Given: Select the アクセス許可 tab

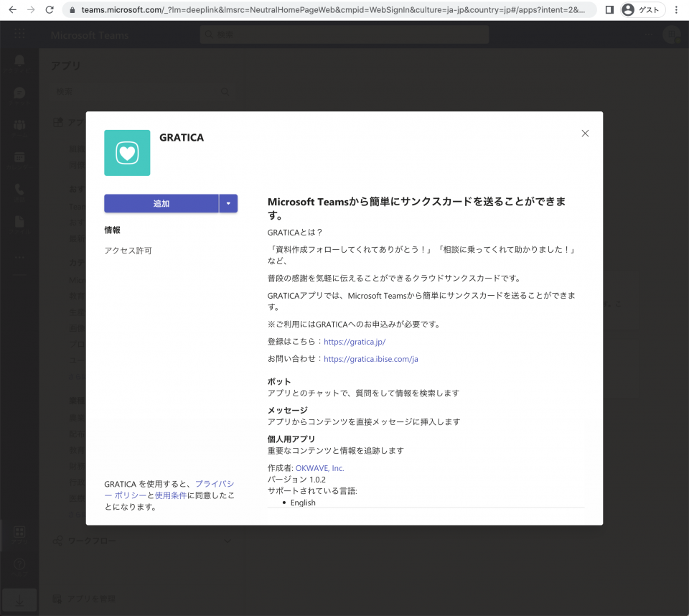Looking at the screenshot, I should pyautogui.click(x=128, y=251).
